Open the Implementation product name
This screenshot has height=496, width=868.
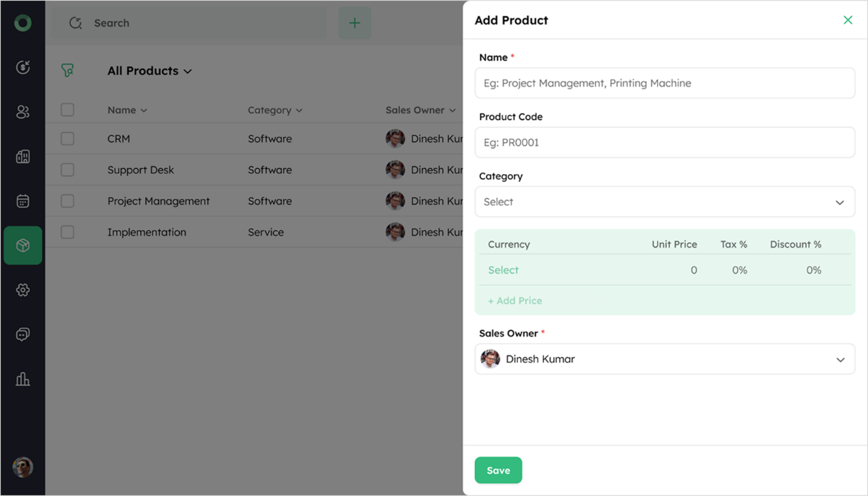pyautogui.click(x=147, y=232)
